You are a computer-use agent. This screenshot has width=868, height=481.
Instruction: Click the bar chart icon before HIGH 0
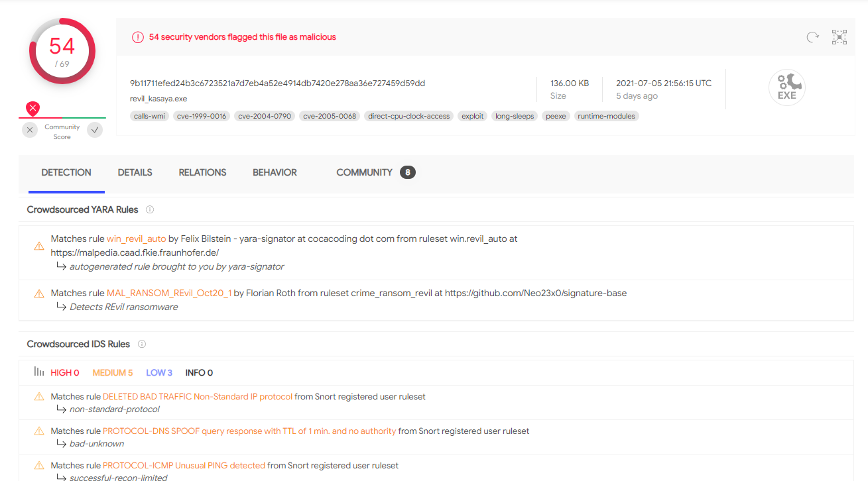[39, 372]
